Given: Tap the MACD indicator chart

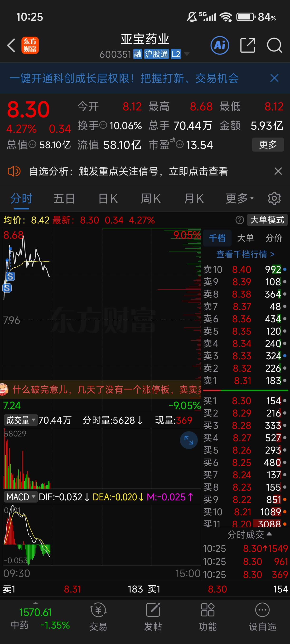Looking at the screenshot, I should pos(102,535).
